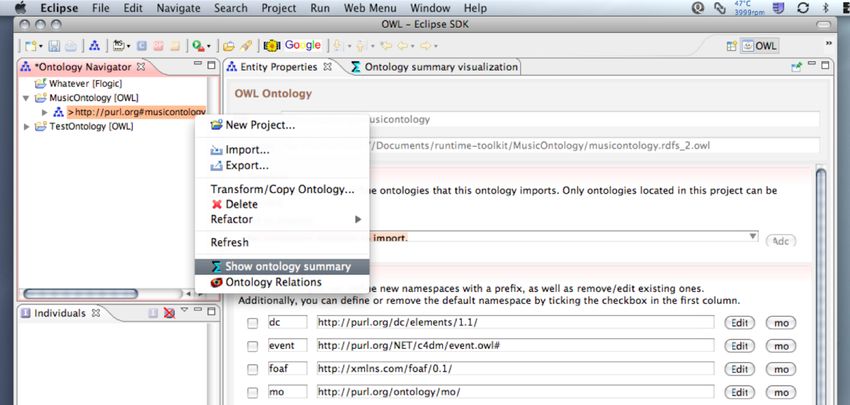The image size is (850, 405).
Task: Switch to Ontology summary visualization tab
Action: tap(434, 67)
